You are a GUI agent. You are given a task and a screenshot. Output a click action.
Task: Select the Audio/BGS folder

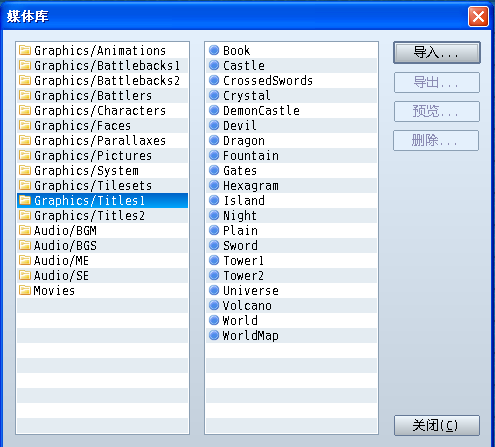(102, 245)
